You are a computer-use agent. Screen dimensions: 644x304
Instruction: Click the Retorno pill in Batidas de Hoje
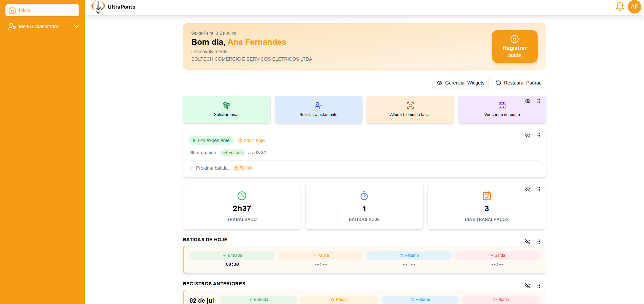coord(409,255)
